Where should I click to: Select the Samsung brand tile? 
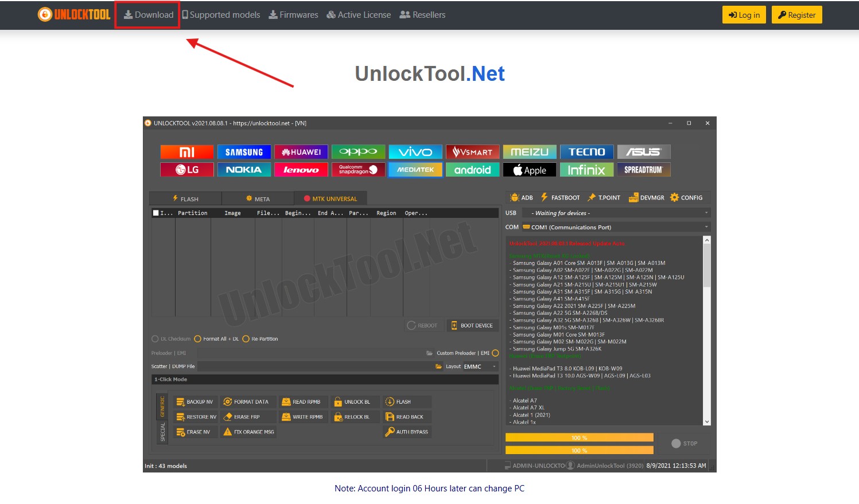click(x=244, y=152)
